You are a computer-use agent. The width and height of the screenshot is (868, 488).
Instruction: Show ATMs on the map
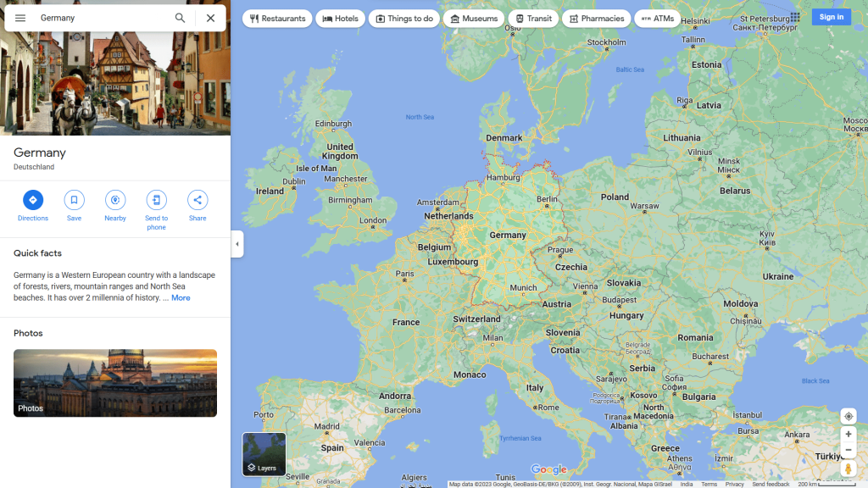(x=657, y=19)
